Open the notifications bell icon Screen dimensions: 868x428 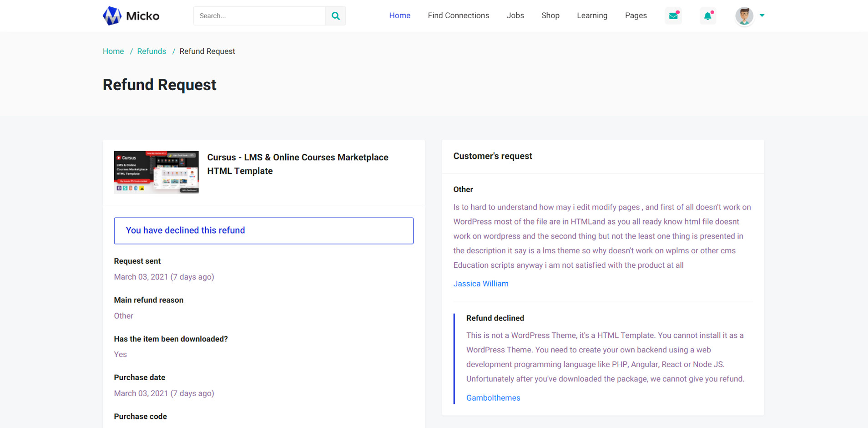(707, 16)
